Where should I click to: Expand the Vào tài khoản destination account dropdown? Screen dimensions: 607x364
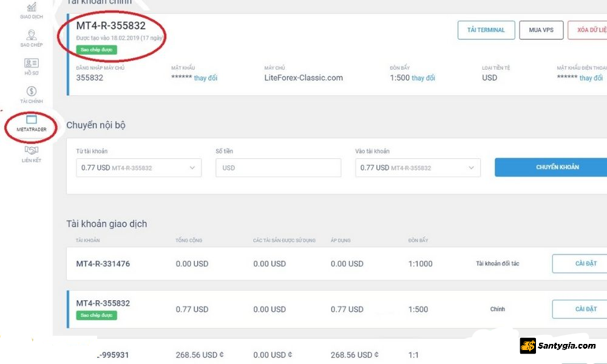pos(418,167)
